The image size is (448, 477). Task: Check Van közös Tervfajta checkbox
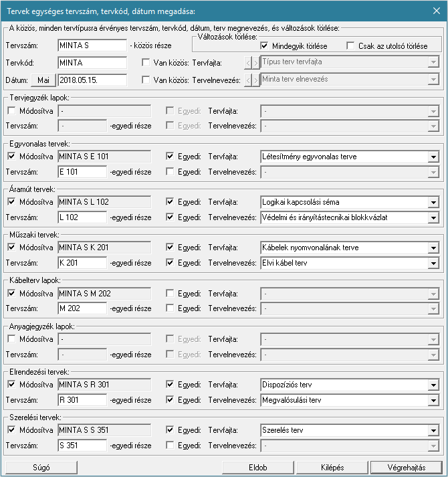(146, 63)
